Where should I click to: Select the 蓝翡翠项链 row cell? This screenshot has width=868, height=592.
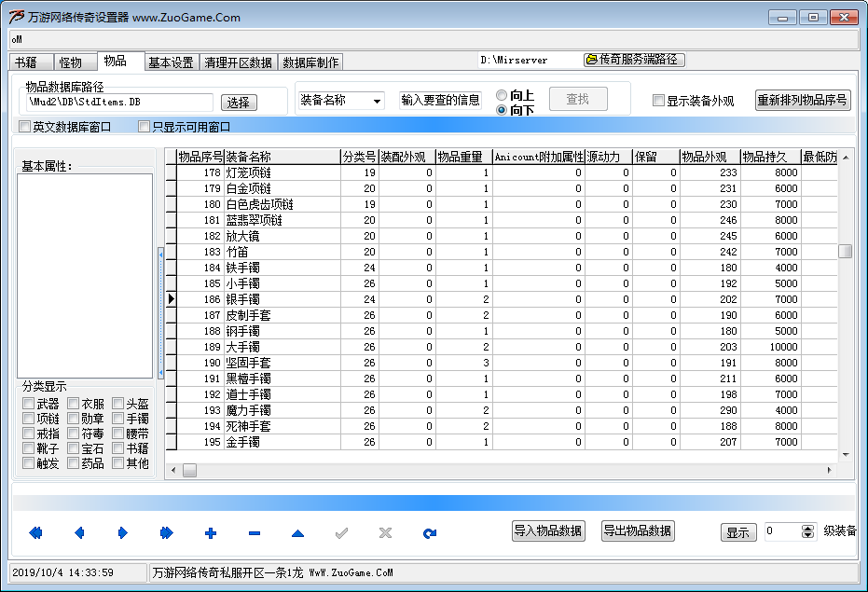coord(282,220)
